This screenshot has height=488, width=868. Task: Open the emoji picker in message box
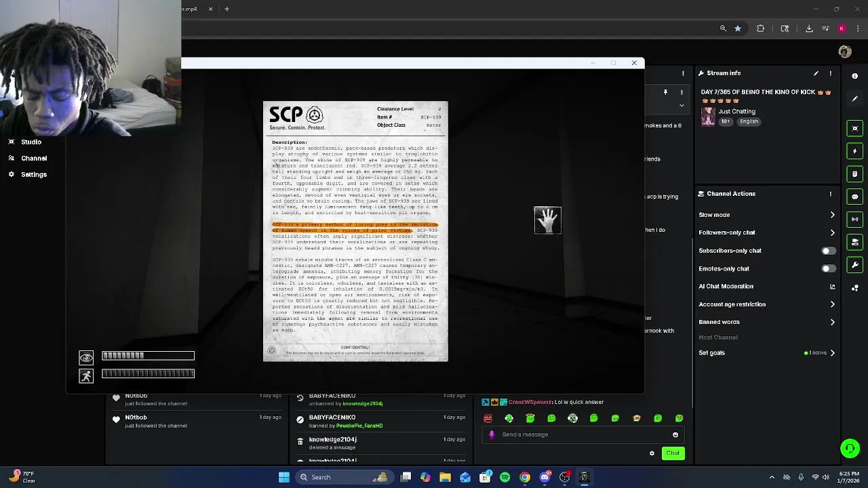coord(675,435)
